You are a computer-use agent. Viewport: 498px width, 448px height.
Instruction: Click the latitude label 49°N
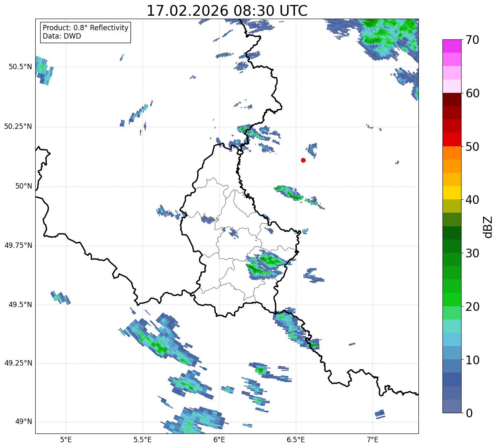pos(24,421)
